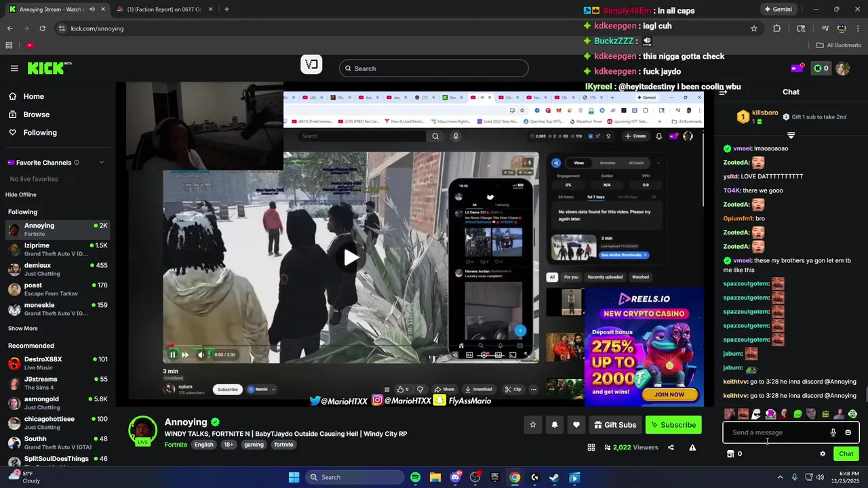Open the Kick hamburger menu
Viewport: 868px width, 488px height.
pyautogui.click(x=14, y=68)
